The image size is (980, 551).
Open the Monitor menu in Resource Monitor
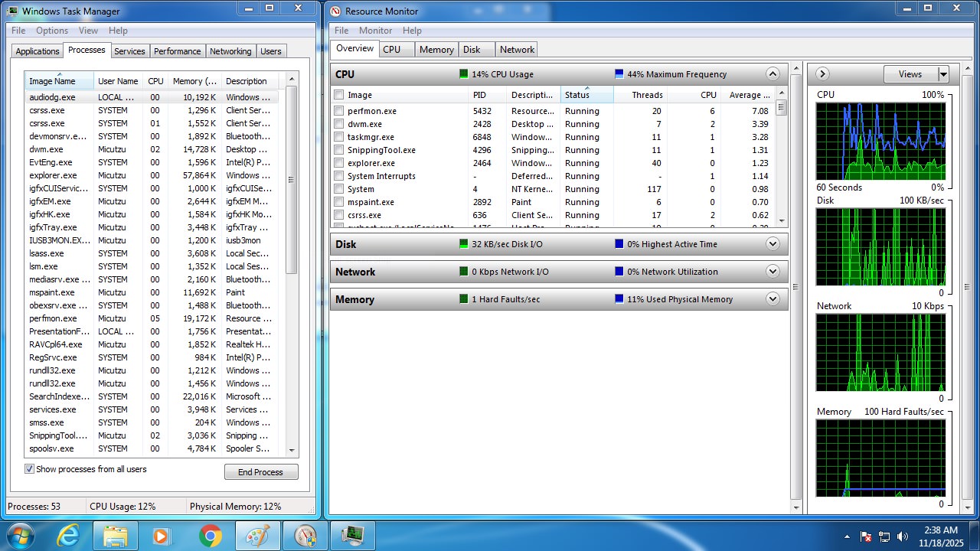point(375,31)
